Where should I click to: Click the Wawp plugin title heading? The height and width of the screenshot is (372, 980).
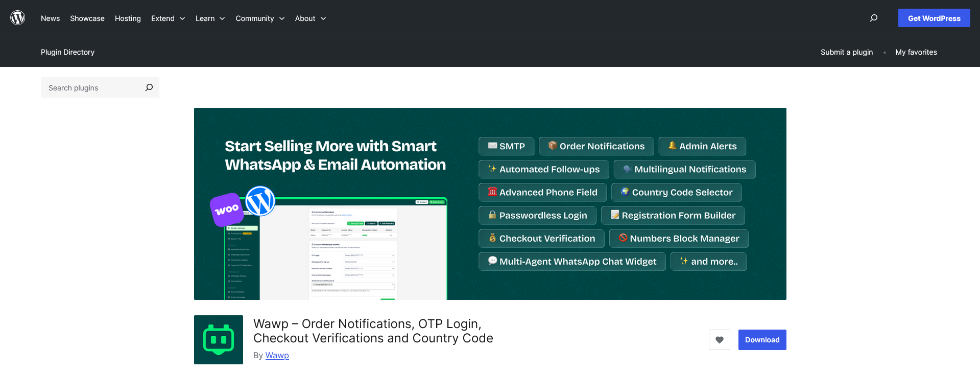pyautogui.click(x=373, y=331)
